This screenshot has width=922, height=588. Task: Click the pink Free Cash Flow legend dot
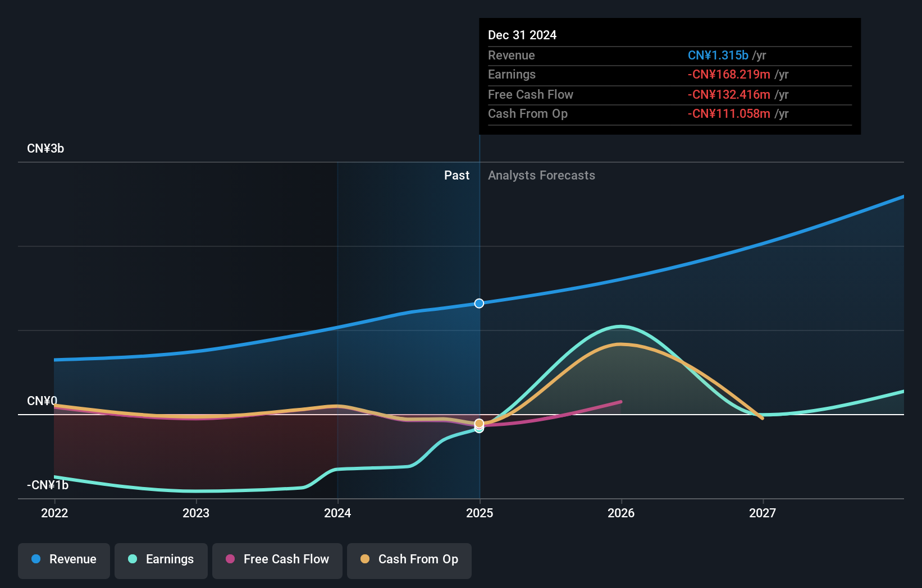coord(230,559)
